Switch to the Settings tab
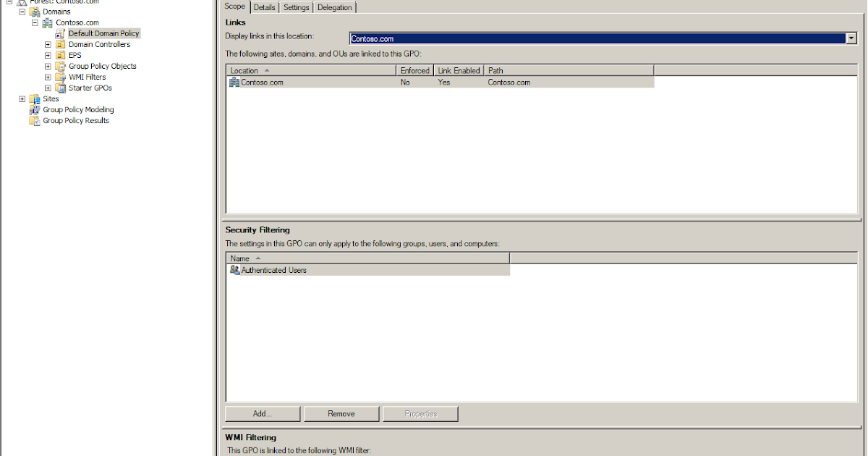This screenshot has width=868, height=456. tap(296, 7)
